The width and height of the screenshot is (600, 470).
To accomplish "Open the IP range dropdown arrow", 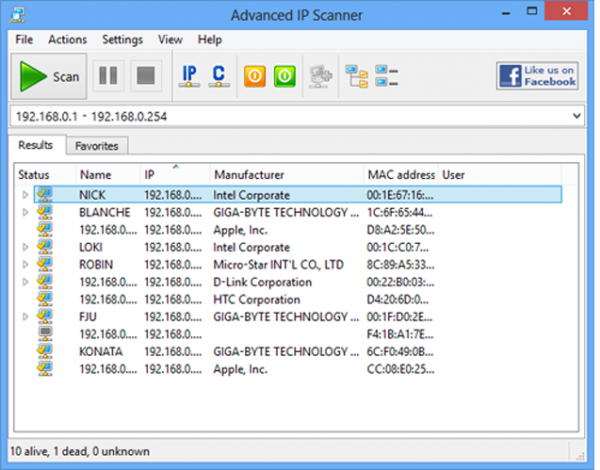I will [576, 117].
